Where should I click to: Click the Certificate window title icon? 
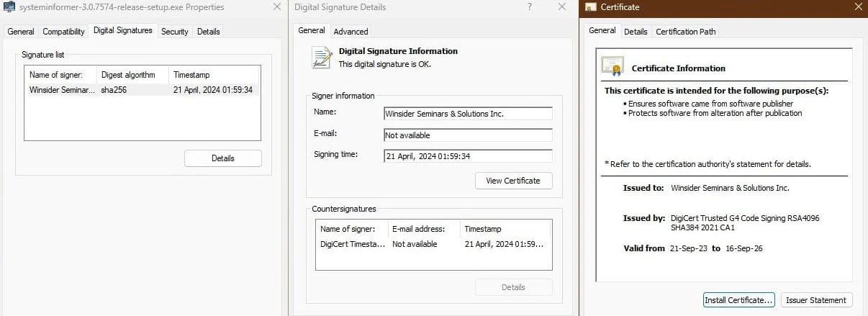click(591, 7)
